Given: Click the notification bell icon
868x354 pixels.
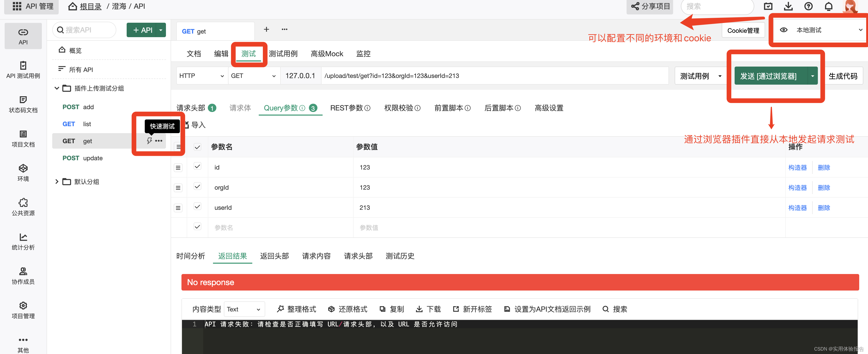Looking at the screenshot, I should click(828, 6).
